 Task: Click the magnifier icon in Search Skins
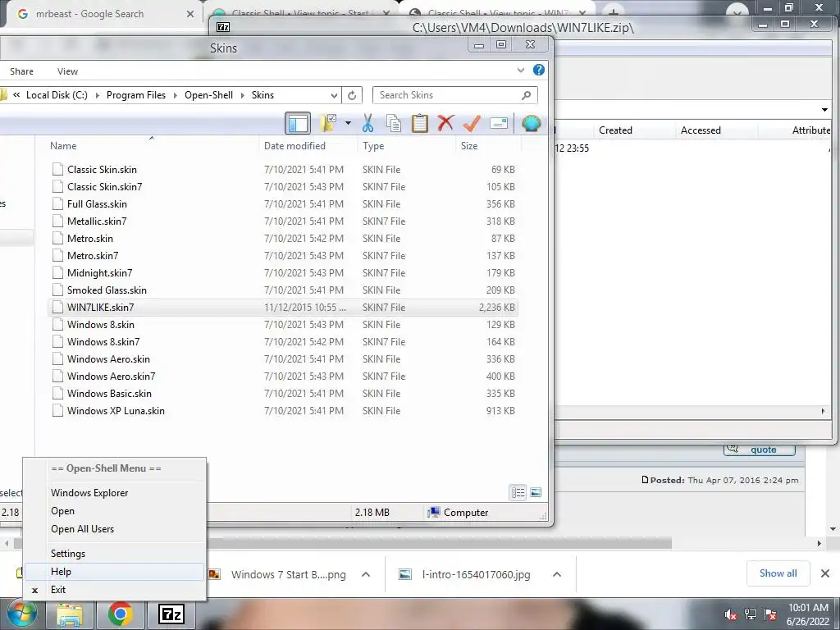coord(526,95)
